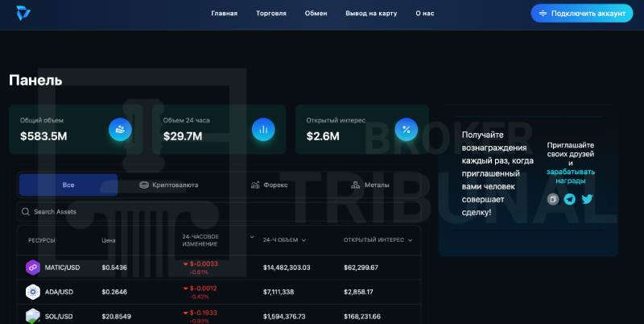The image size is (644, 324).
Task: Click the copy referral link icon
Action: (x=553, y=199)
